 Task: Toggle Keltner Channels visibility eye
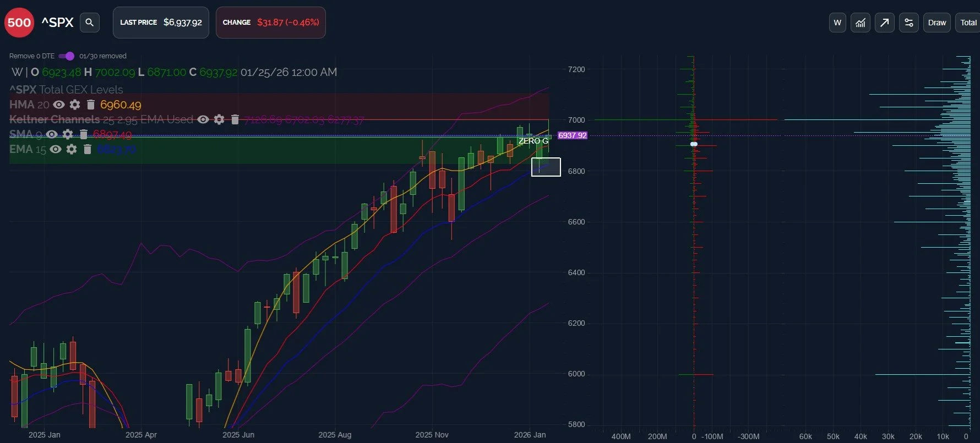pyautogui.click(x=203, y=119)
